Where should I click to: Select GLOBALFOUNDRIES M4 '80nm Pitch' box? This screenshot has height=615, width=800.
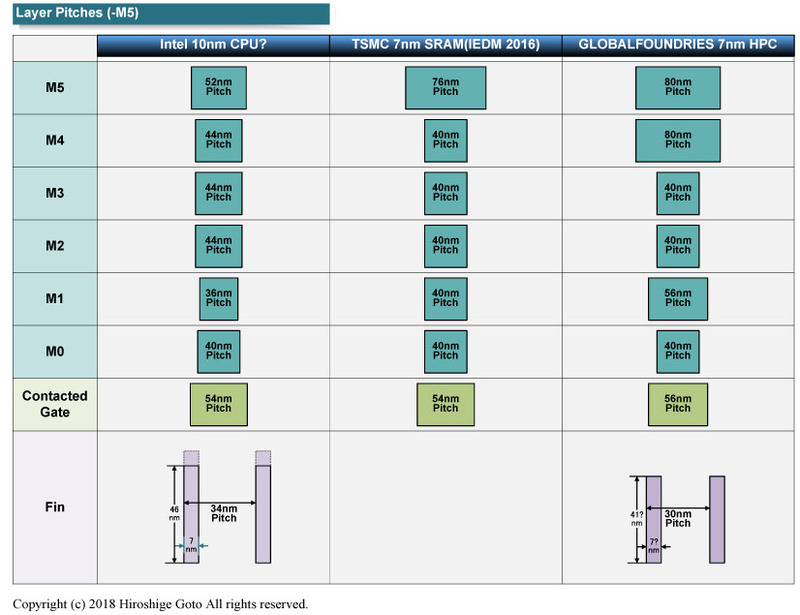(678, 140)
